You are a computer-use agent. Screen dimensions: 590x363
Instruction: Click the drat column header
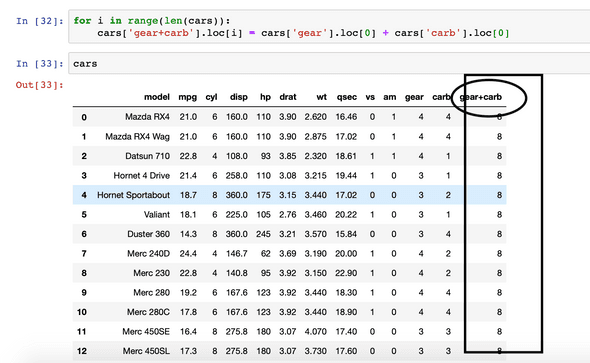288,97
